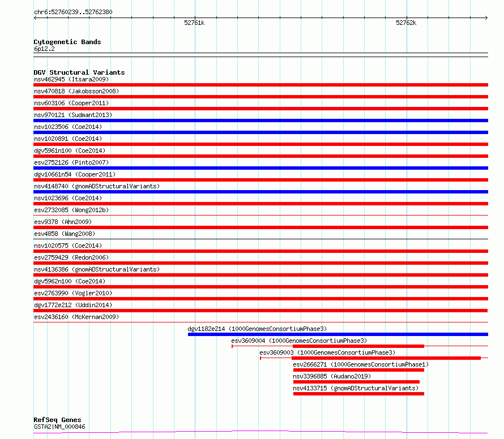This screenshot has width=504, height=439.
Task: Select esv2666271 (1000GenomesConsortiumPhase1) label
Action: (x=361, y=364)
